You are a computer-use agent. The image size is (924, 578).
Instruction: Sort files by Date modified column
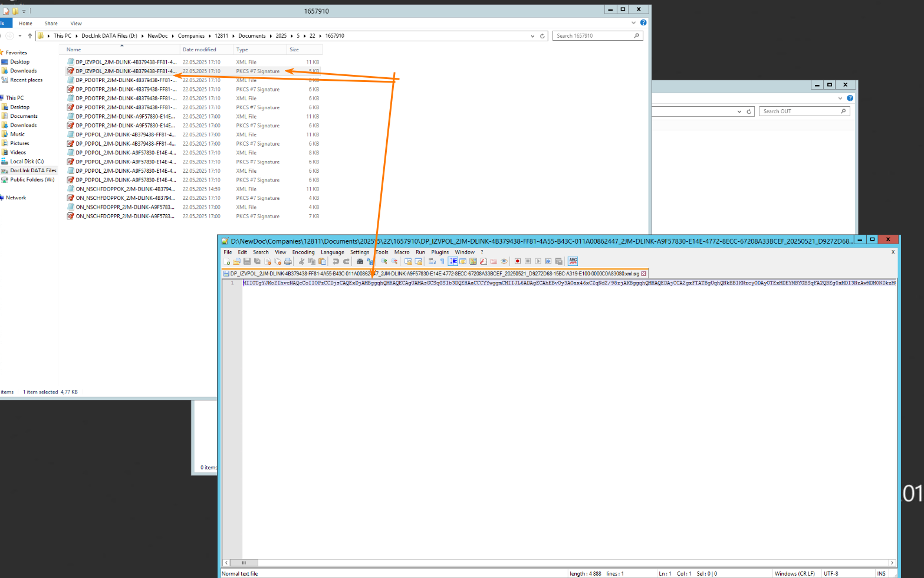pyautogui.click(x=199, y=50)
